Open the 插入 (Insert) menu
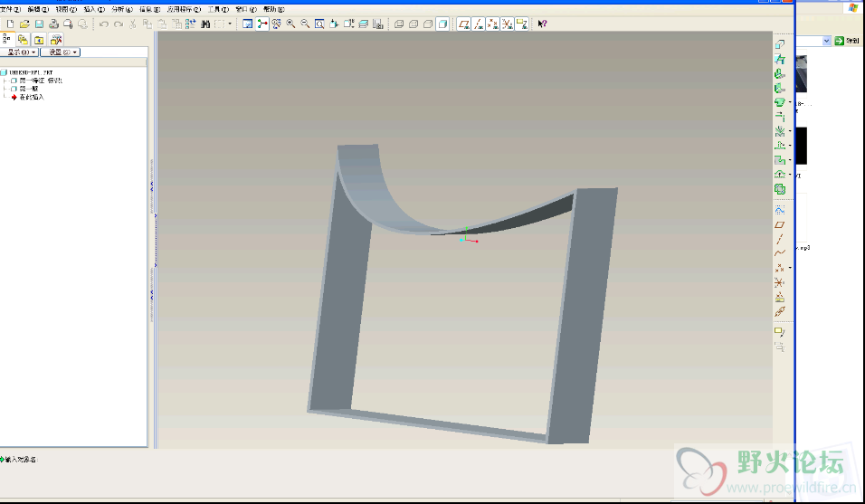Image resolution: width=865 pixels, height=504 pixels. pyautogui.click(x=94, y=9)
